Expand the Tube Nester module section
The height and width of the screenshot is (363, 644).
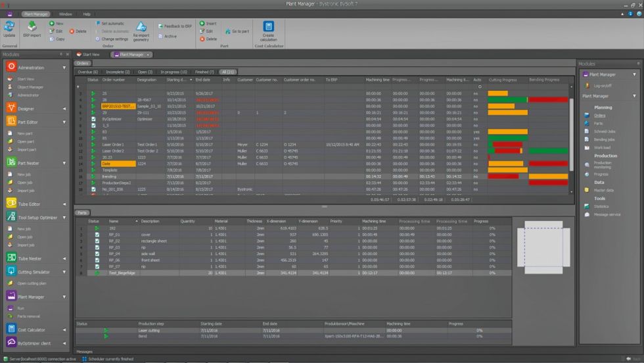point(64,258)
